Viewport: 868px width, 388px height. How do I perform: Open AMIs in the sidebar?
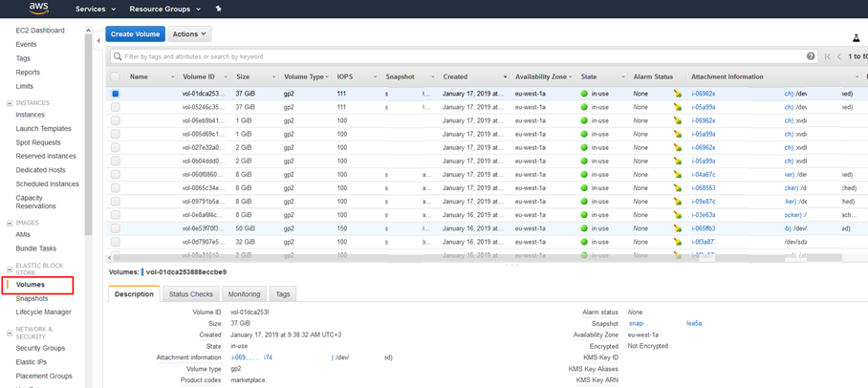click(x=23, y=235)
